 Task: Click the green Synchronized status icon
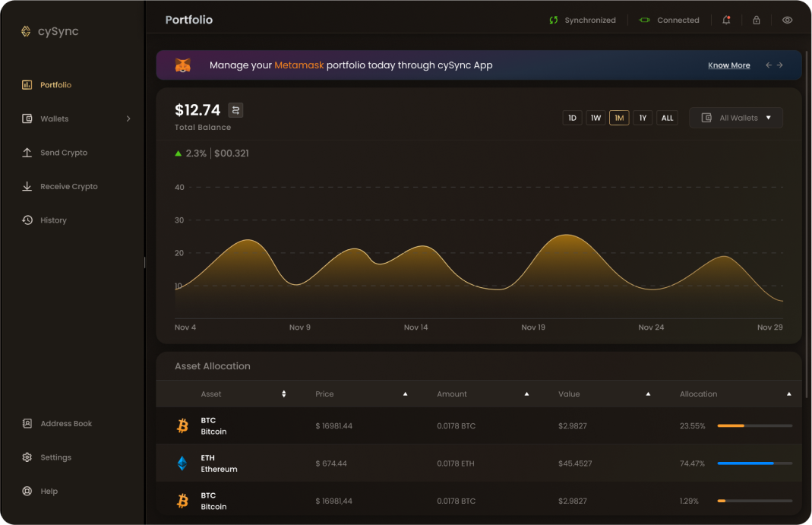click(x=554, y=21)
